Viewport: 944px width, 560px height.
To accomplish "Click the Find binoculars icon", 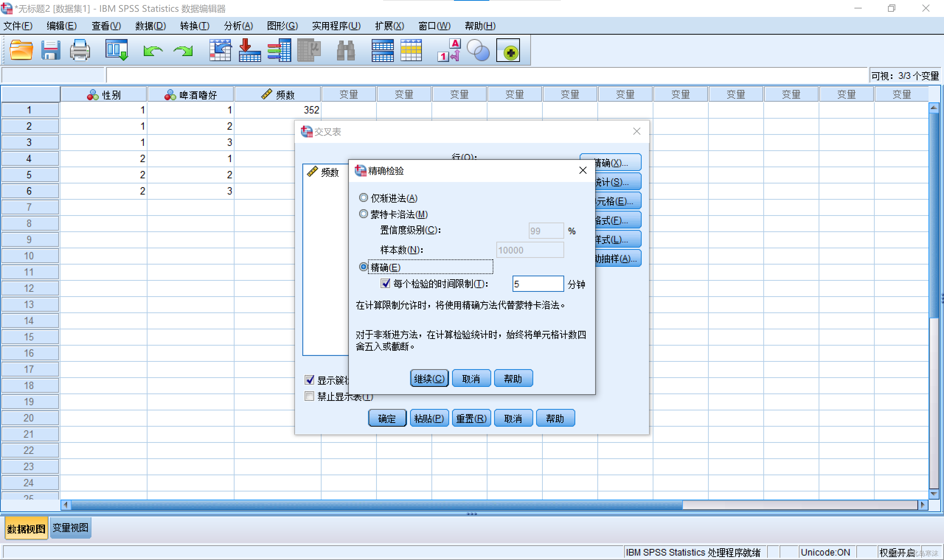I will click(346, 50).
